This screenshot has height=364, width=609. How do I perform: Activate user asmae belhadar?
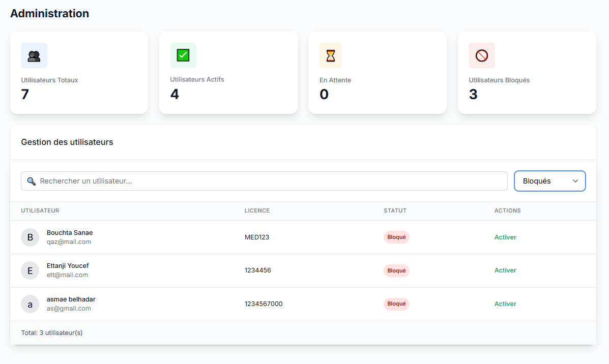tap(505, 304)
